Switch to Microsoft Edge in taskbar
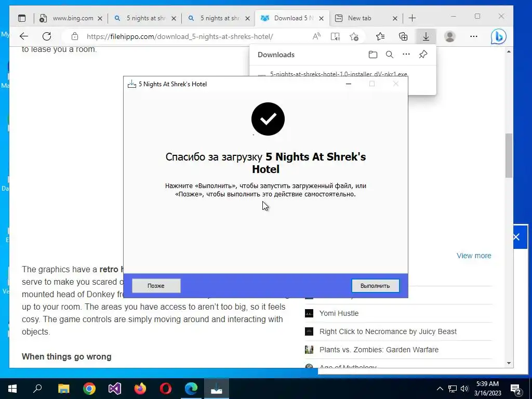Image resolution: width=532 pixels, height=399 pixels. pyautogui.click(x=191, y=389)
